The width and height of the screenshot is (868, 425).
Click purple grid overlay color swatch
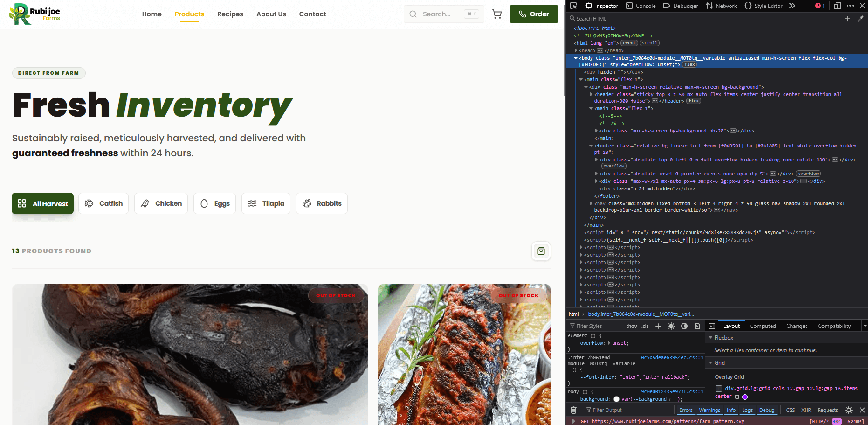pos(745,397)
